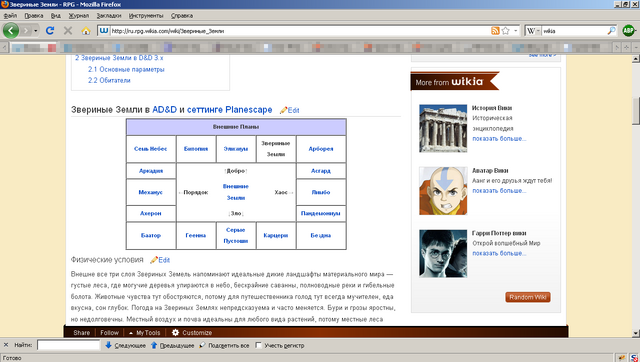This screenshot has width=640, height=362.
Task: Click the Aang Аватар Вики thumbnail
Action: coord(443,191)
